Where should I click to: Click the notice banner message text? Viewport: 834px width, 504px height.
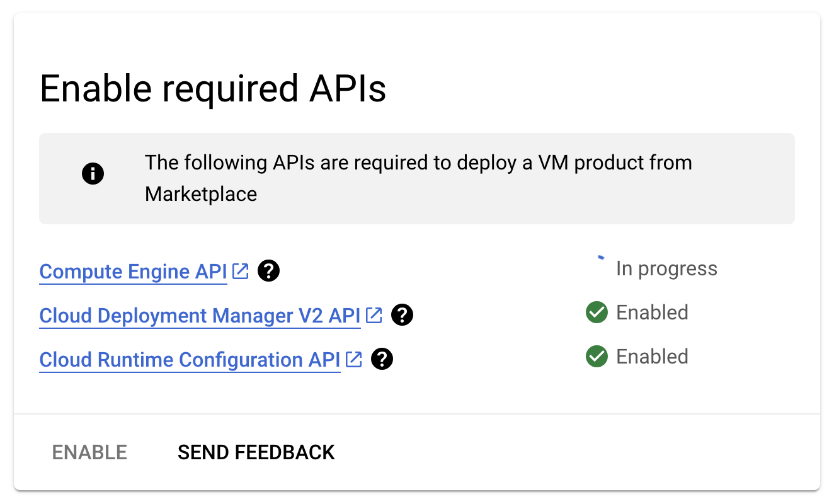pyautogui.click(x=418, y=178)
